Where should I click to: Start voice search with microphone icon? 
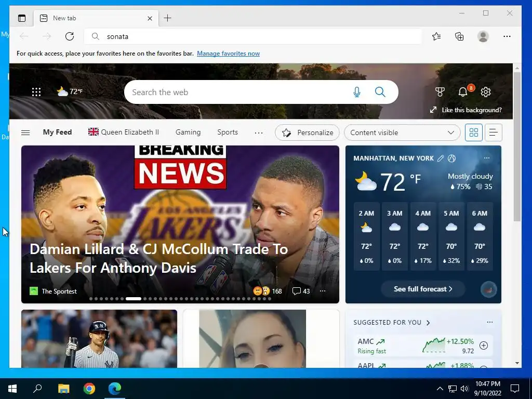(356, 92)
